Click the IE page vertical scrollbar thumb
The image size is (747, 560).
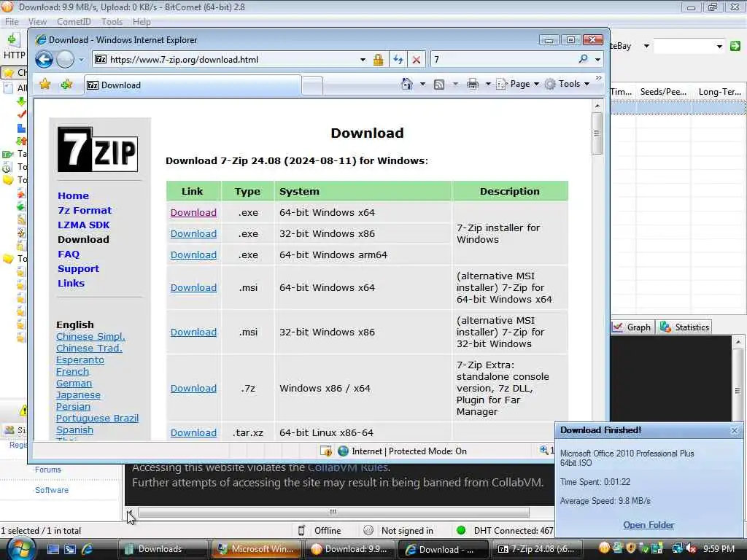click(597, 133)
